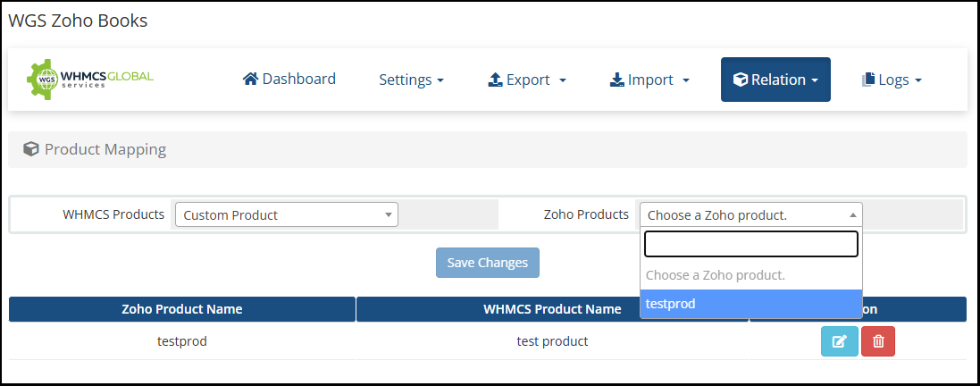Click the edit icon for testprod
Screen dimensions: 980x386
839,341
